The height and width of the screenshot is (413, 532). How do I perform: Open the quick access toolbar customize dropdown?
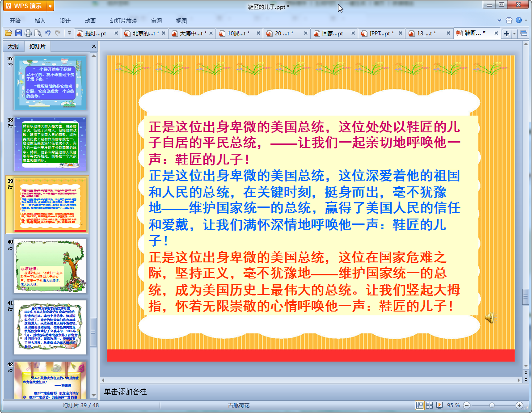pos(69,33)
